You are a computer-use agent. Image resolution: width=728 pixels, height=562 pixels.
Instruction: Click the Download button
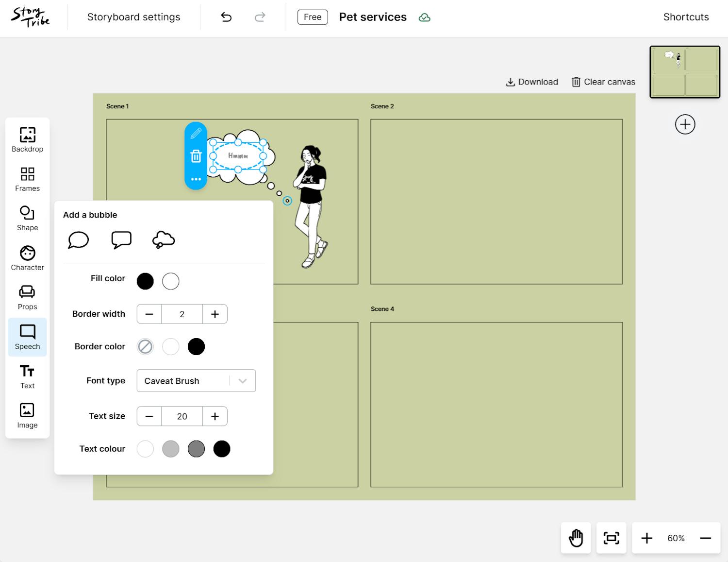(532, 82)
